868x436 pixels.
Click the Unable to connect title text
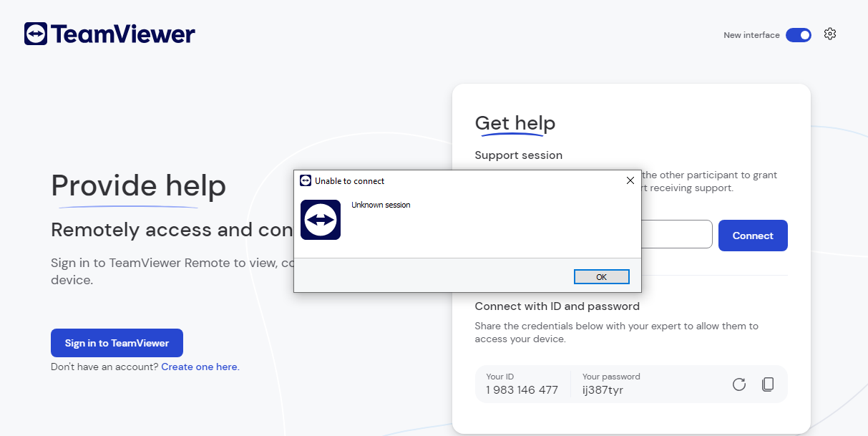[350, 181]
